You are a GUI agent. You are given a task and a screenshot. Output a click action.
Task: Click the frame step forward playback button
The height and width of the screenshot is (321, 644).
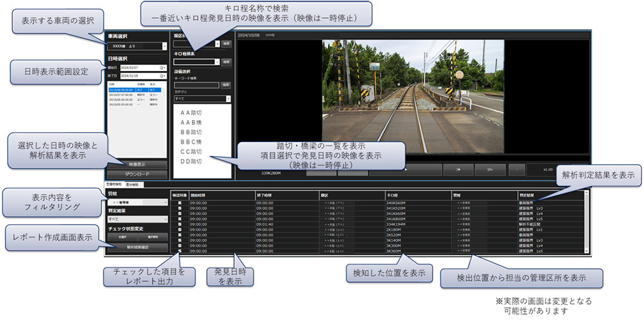457,170
